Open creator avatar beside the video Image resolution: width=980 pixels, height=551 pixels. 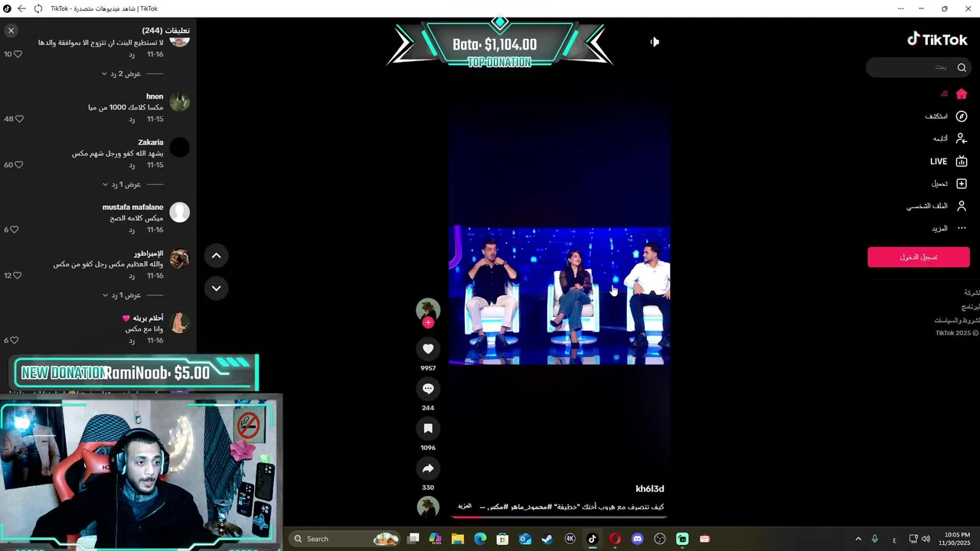(x=428, y=309)
